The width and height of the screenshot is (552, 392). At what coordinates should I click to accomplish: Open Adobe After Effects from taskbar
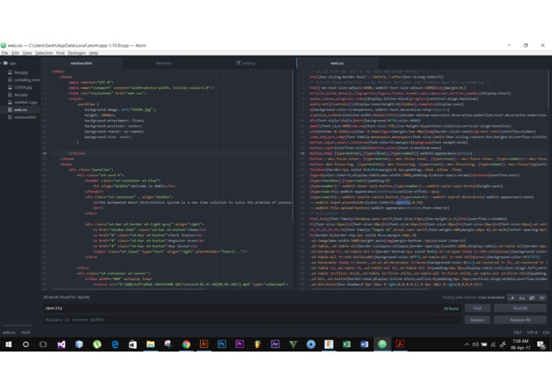tap(276, 344)
